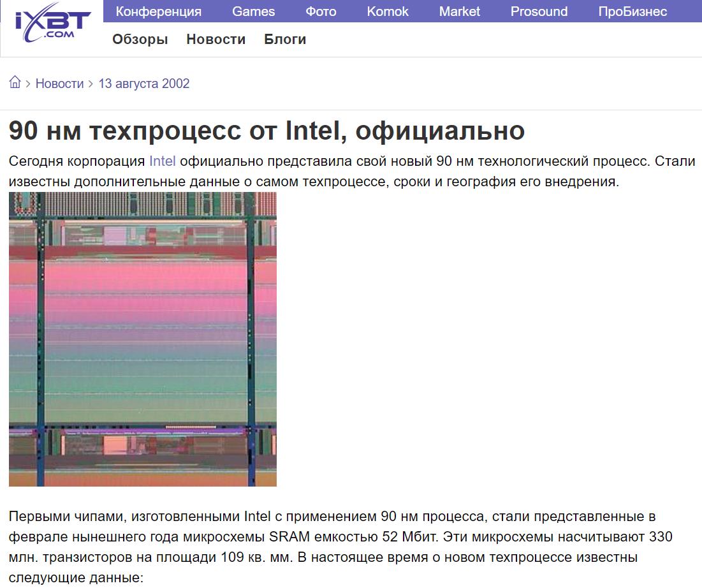Open the chip die photo thumbnail
The height and width of the screenshot is (588, 702).
click(x=143, y=339)
